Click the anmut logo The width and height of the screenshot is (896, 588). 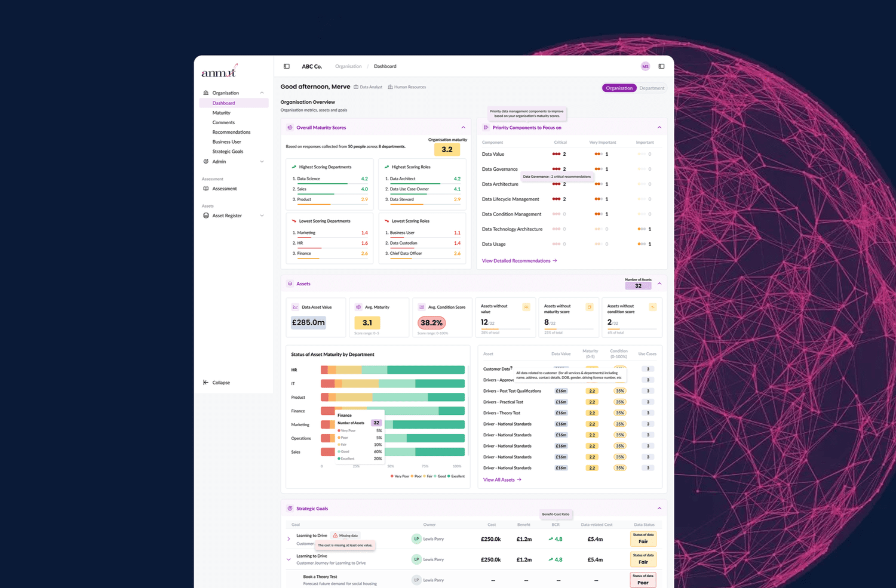pos(219,71)
